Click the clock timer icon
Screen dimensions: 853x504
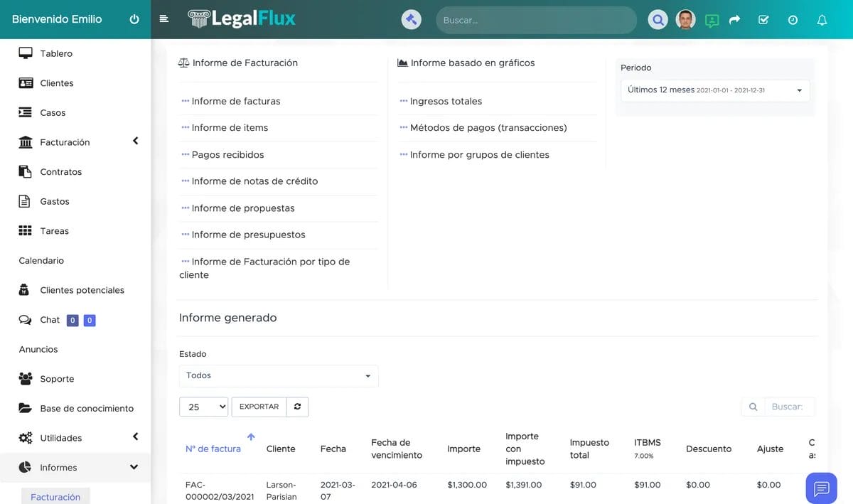coord(793,20)
